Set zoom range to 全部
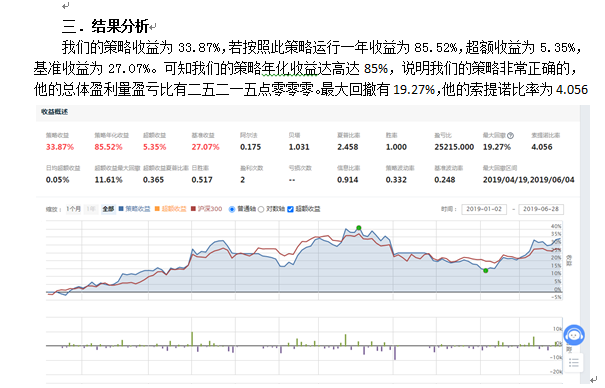The image size is (605, 388). pos(108,209)
